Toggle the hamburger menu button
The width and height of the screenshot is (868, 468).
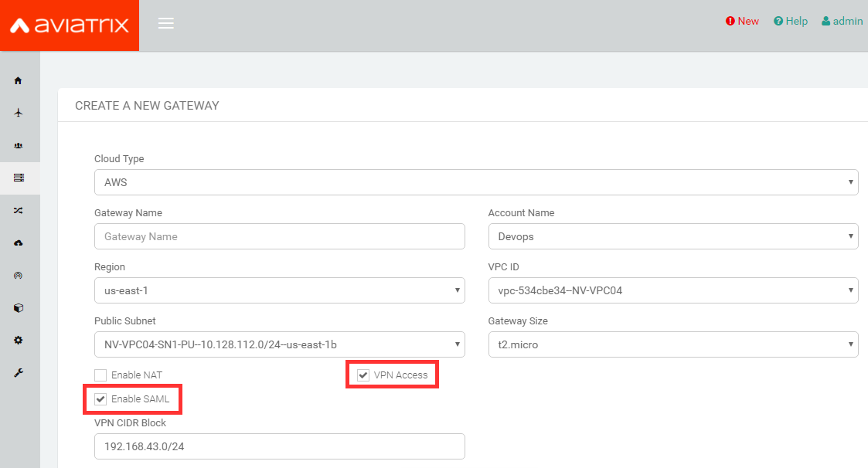tap(165, 23)
